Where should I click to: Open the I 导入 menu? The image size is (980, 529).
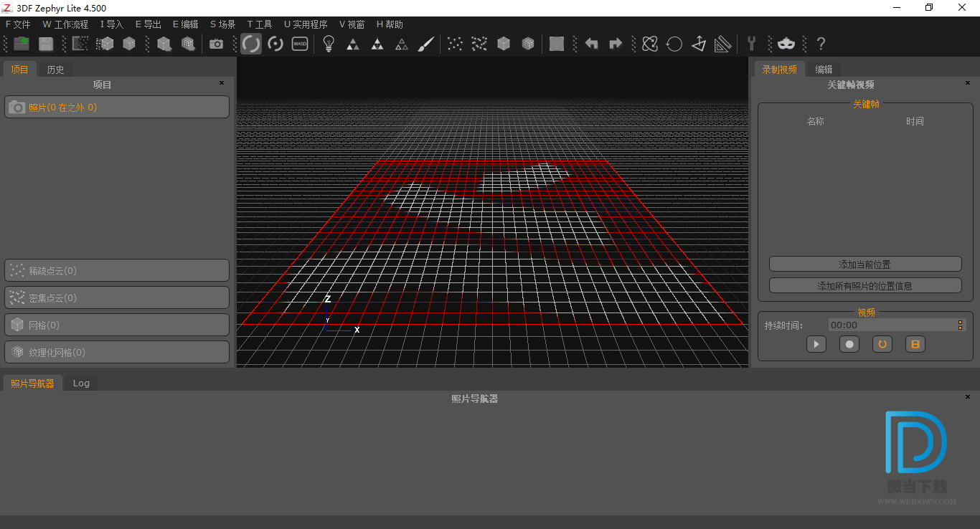pyautogui.click(x=112, y=24)
